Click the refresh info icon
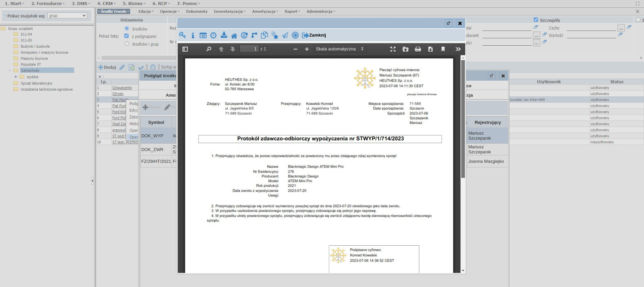The height and width of the screenshot is (287, 644). [244, 35]
